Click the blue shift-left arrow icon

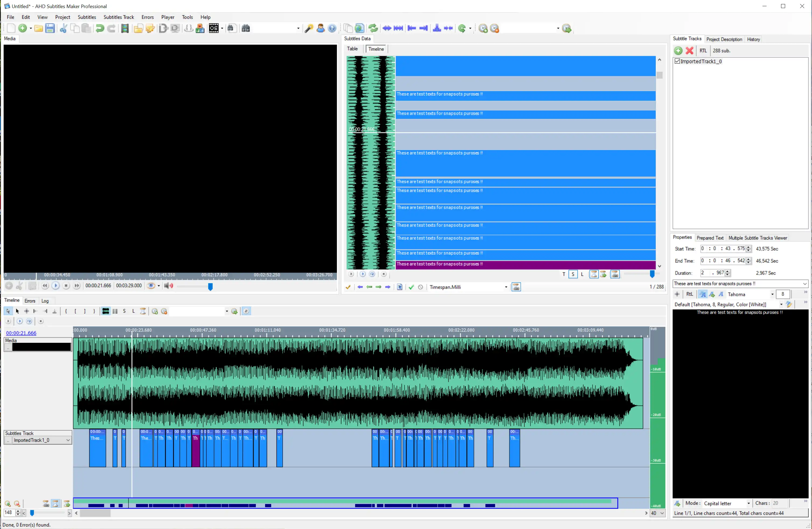coord(412,28)
